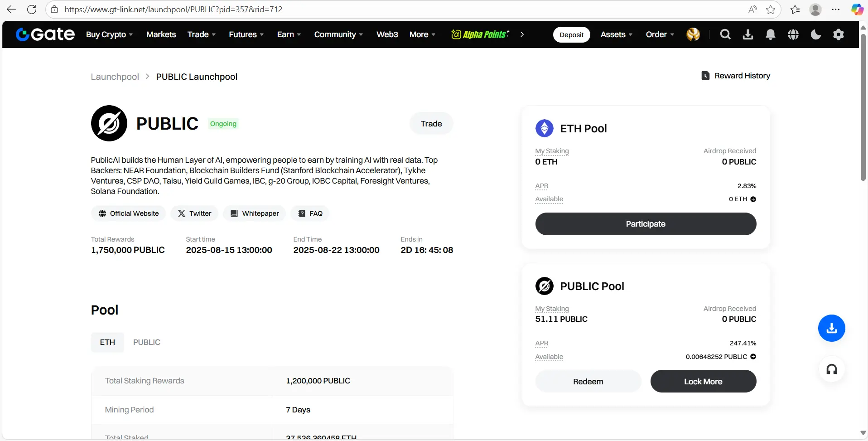Expand the Community dropdown
Viewport: 868px width, 441px height.
click(339, 34)
